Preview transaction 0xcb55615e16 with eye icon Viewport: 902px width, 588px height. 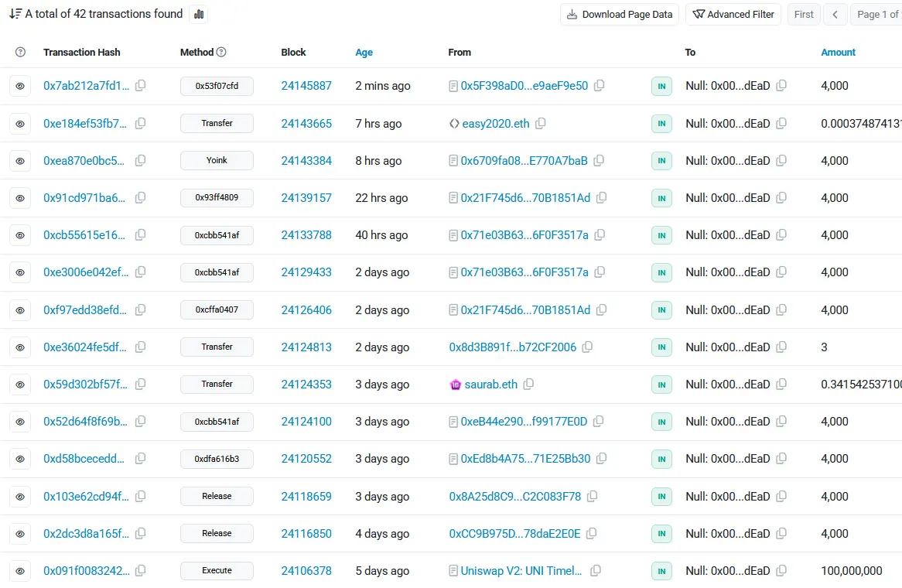[x=20, y=235]
